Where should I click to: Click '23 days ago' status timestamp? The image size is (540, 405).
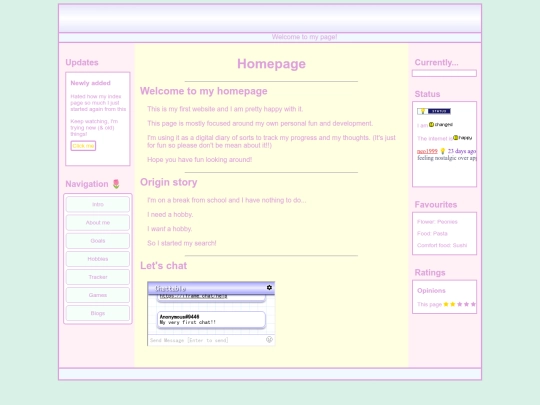tap(461, 151)
